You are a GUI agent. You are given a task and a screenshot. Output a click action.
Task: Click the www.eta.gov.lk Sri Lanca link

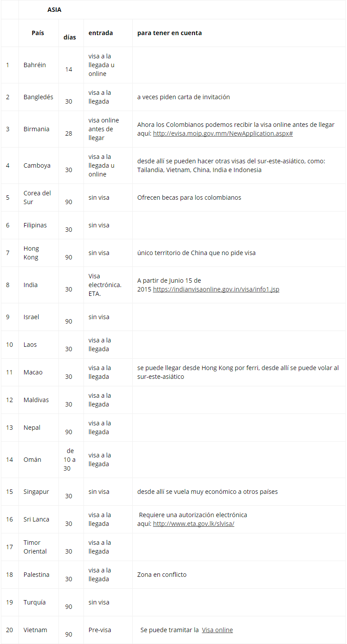pyautogui.click(x=193, y=524)
